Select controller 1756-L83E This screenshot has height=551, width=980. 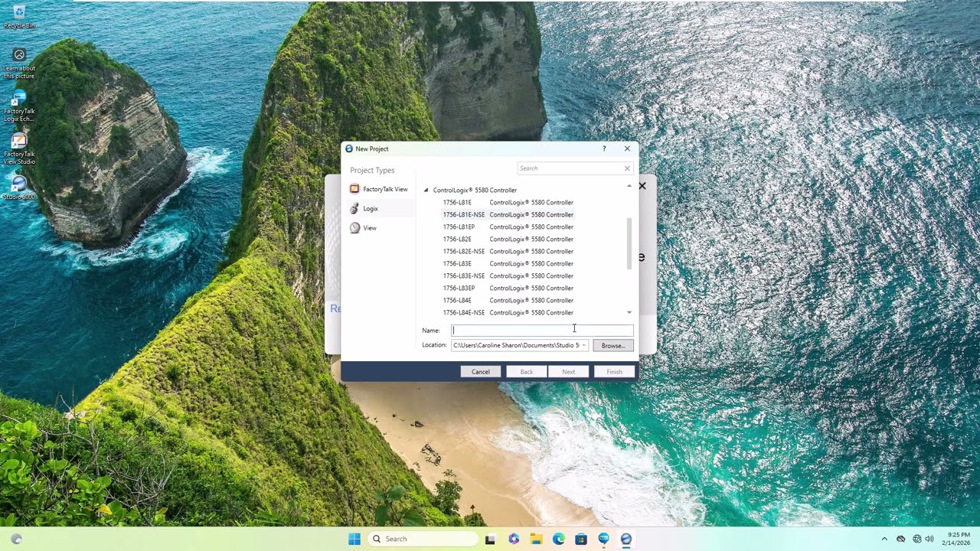[x=508, y=263]
